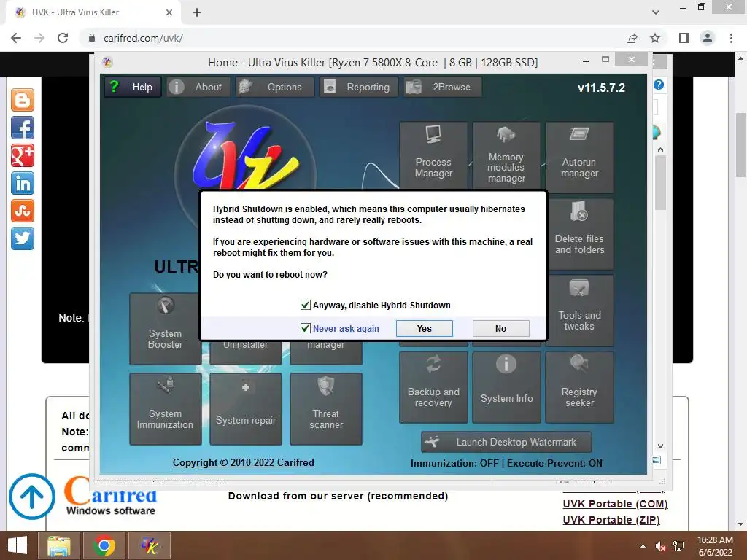Open the Help menu button
This screenshot has height=560, width=747.
pyautogui.click(x=133, y=87)
